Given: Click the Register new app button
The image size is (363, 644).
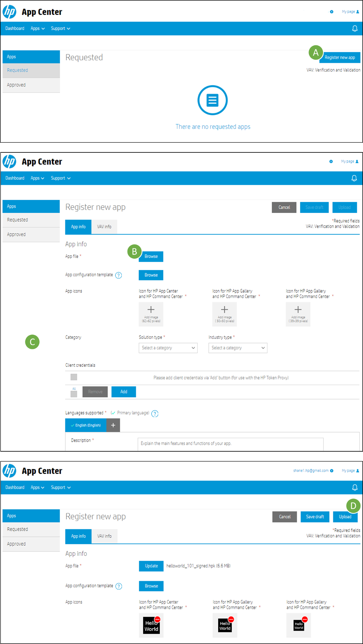Looking at the screenshot, I should click(340, 57).
